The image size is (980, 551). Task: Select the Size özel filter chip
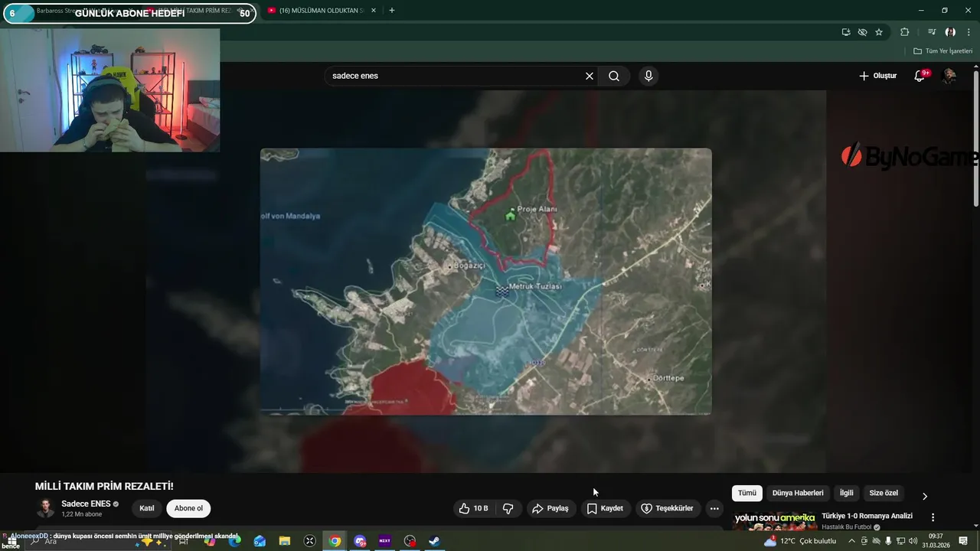tap(884, 493)
